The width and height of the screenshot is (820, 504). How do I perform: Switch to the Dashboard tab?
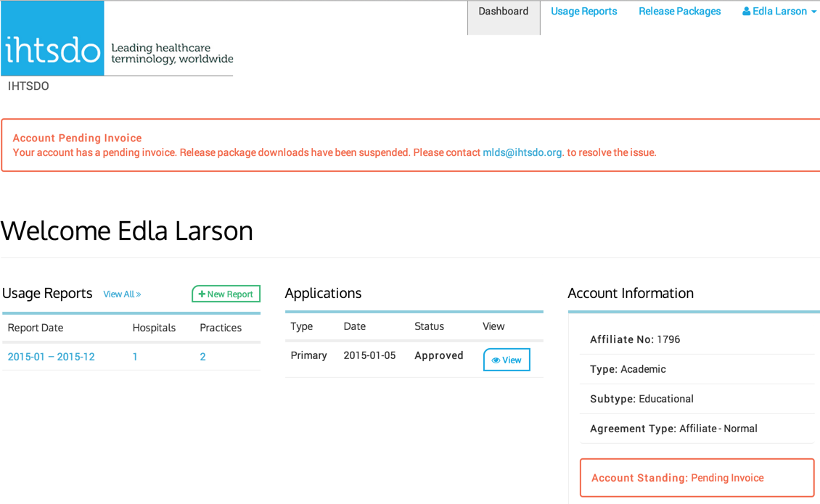pyautogui.click(x=503, y=12)
